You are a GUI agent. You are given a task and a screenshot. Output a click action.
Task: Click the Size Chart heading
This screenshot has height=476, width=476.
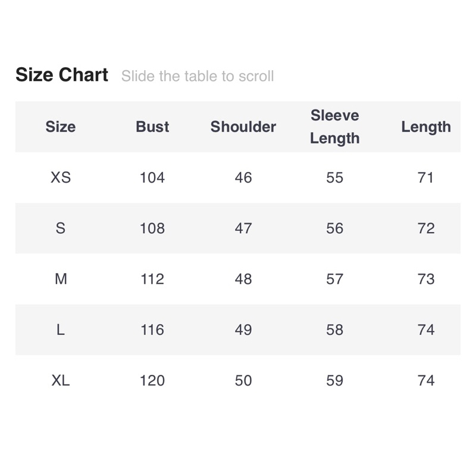pyautogui.click(x=62, y=75)
